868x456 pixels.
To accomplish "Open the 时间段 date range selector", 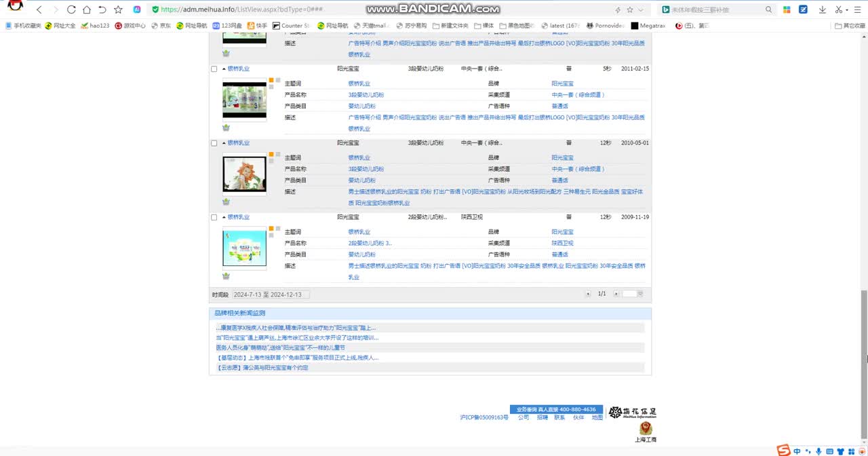I will [271, 294].
